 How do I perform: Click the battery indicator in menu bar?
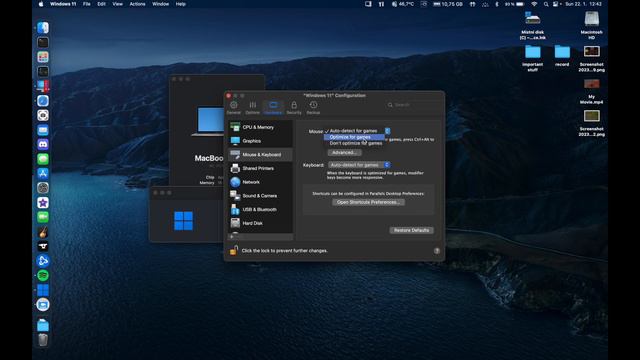tap(514, 4)
